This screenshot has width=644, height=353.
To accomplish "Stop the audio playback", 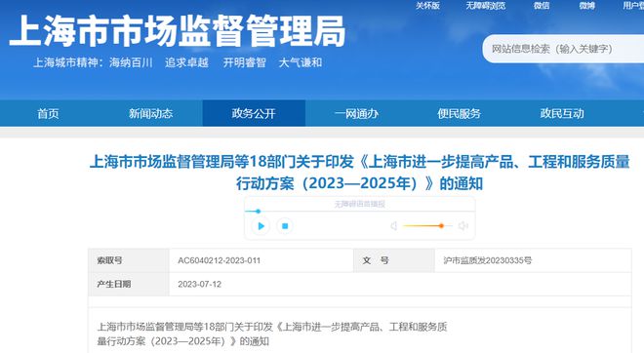I will pos(285,226).
